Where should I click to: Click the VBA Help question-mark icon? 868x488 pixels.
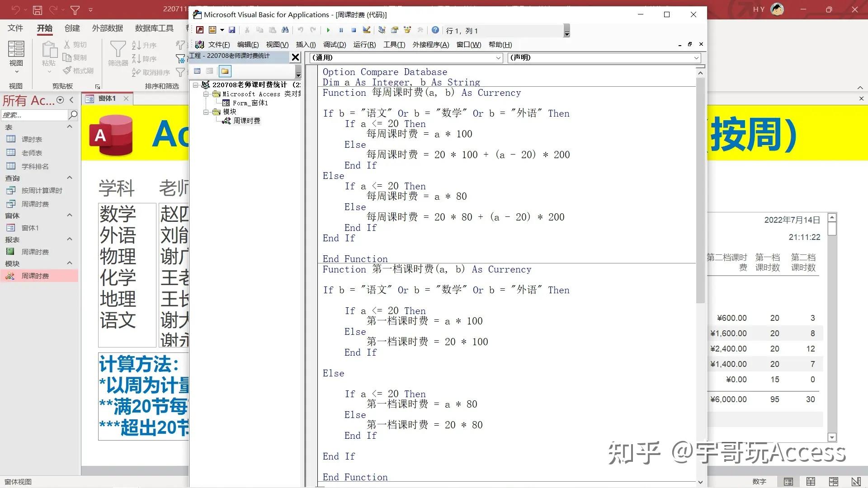pos(435,30)
